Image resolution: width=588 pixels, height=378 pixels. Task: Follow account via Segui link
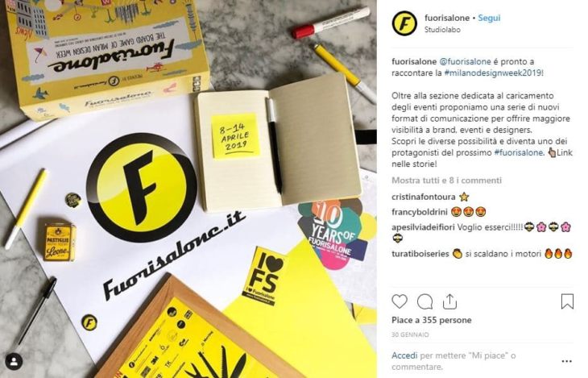coord(489,18)
